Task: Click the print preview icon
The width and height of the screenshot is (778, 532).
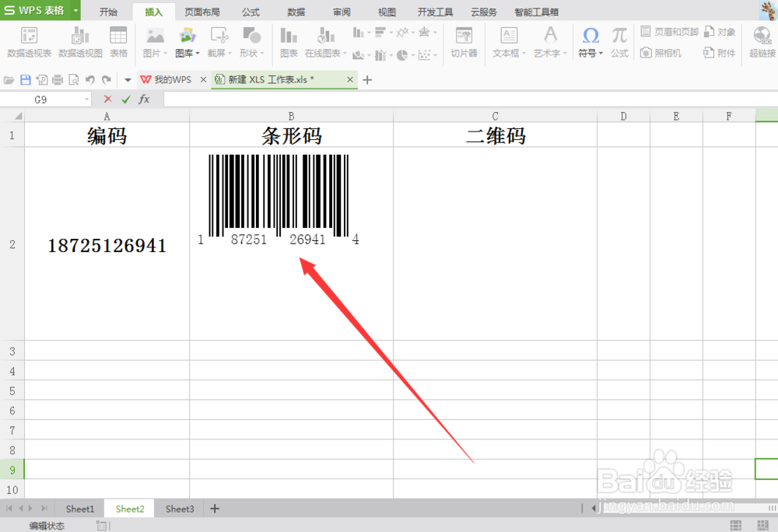Action: click(73, 80)
